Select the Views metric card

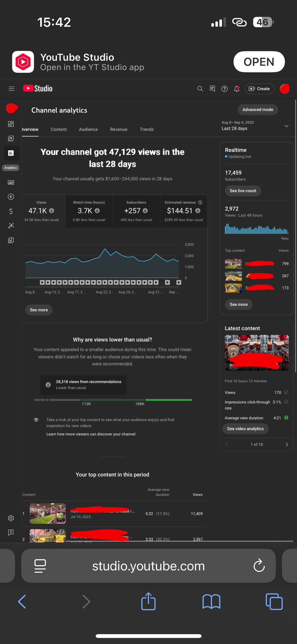coord(42,211)
